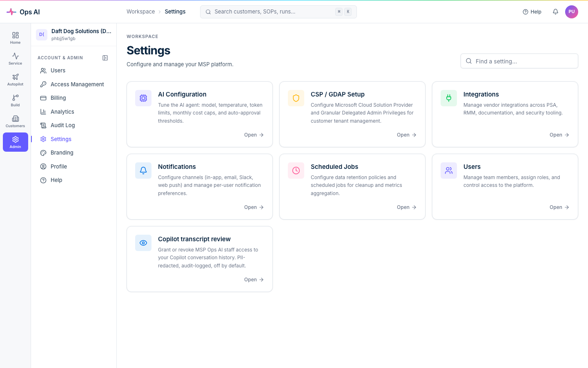This screenshot has width=588, height=368.
Task: Open the Copilot transcript review settings
Action: (254, 280)
